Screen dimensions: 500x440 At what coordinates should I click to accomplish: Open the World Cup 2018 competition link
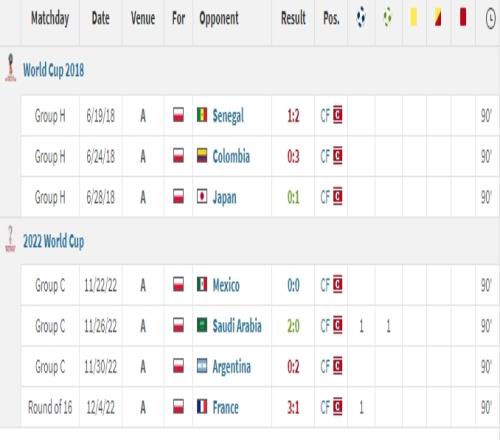pos(53,70)
